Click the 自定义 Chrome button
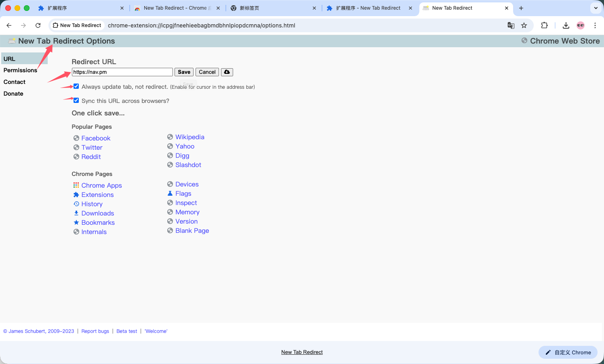The height and width of the screenshot is (364, 604). (568, 352)
